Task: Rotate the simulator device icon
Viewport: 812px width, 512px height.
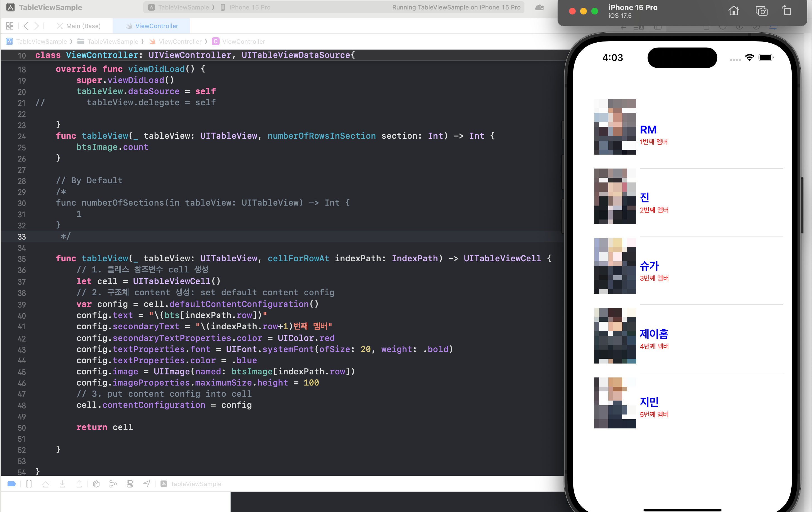Action: (x=786, y=11)
